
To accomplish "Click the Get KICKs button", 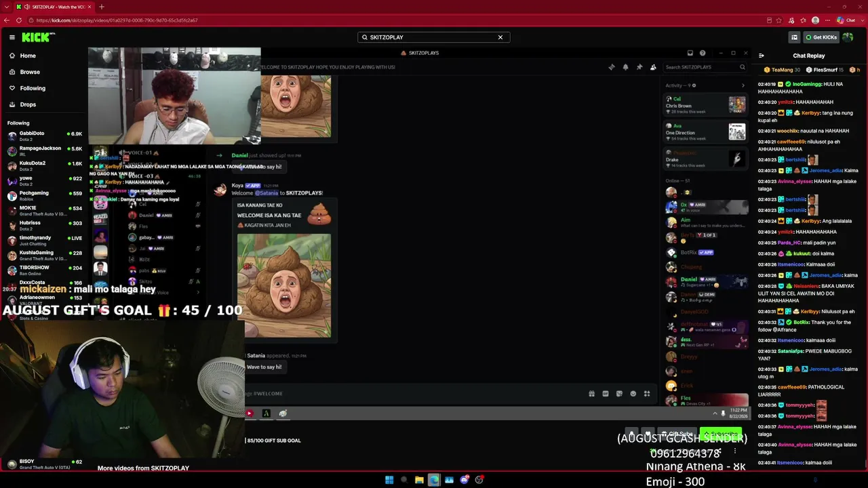I will tap(821, 37).
